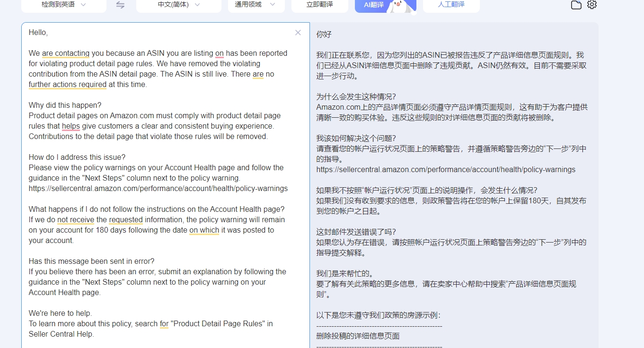Click red-underlined word "on" after "listing"
The height and width of the screenshot is (348, 644).
point(220,53)
